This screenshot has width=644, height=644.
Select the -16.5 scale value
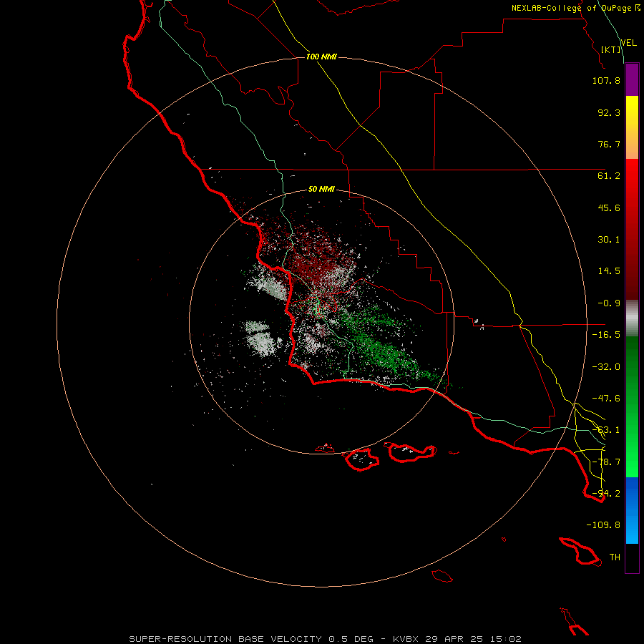(606, 335)
